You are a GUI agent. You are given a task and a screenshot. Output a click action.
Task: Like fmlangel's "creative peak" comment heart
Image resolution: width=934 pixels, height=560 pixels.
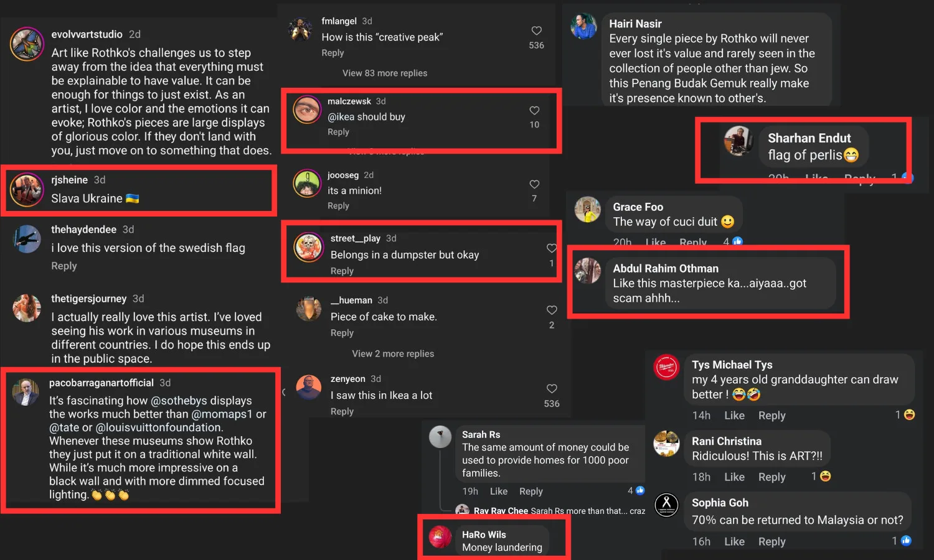tap(536, 30)
